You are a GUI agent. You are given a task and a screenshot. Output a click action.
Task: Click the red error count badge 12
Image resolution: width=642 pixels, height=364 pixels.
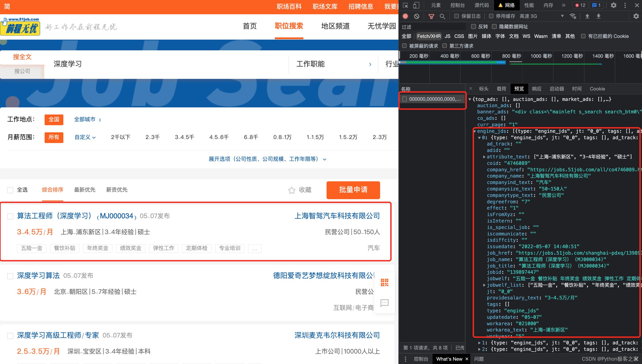coord(580,5)
